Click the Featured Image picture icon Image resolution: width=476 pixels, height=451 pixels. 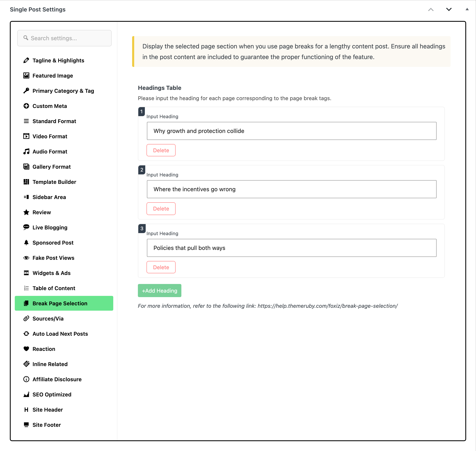point(26,76)
